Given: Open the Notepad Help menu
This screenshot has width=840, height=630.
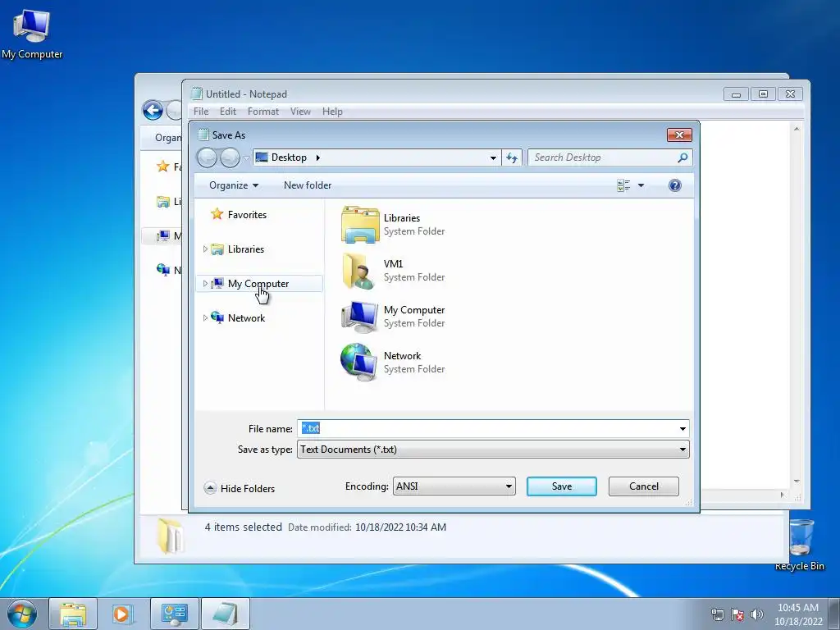Looking at the screenshot, I should pos(332,112).
